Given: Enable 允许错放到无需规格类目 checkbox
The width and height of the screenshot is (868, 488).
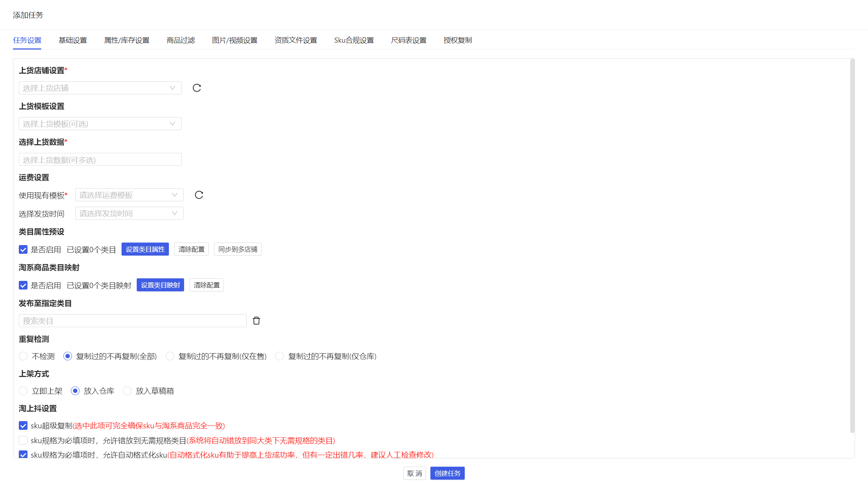Looking at the screenshot, I should 23,440.
